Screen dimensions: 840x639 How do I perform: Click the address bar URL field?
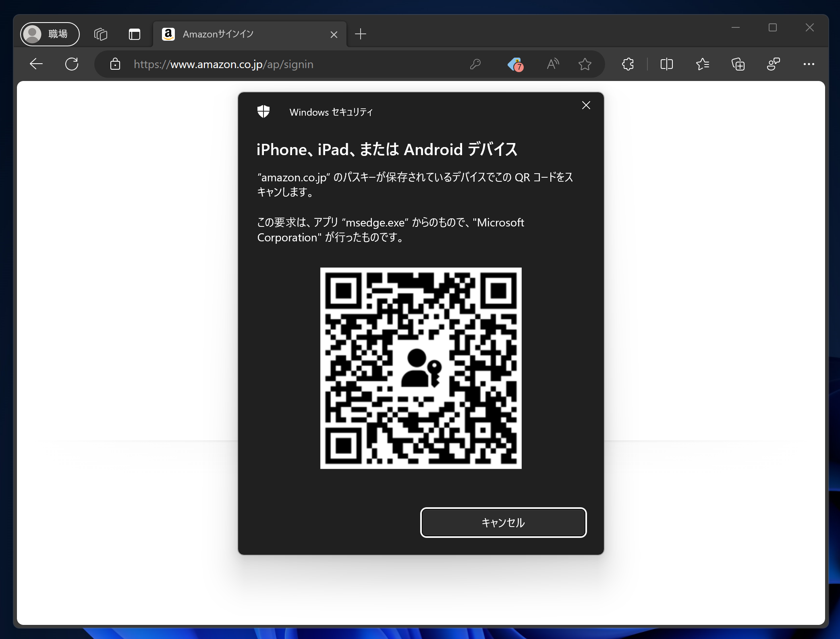(282, 64)
